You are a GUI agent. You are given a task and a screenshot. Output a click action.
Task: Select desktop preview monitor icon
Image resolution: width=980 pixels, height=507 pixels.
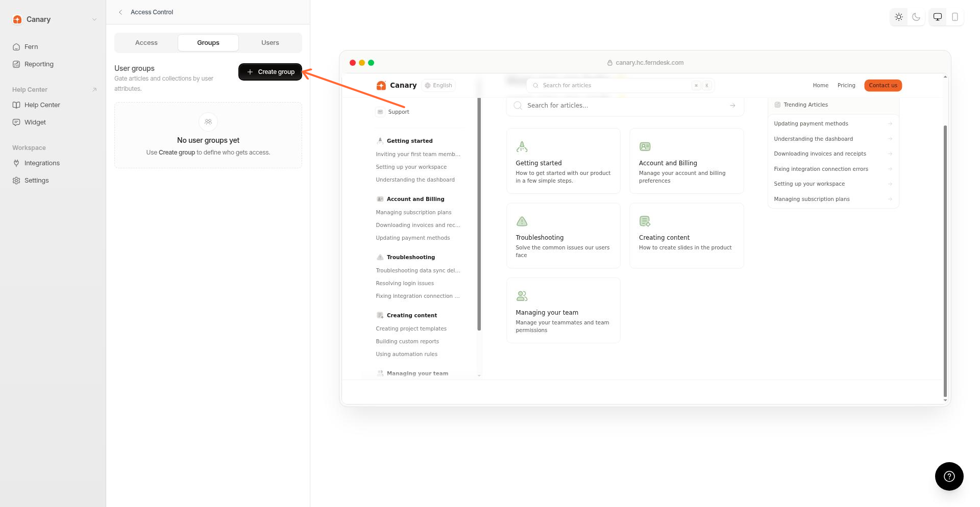coord(938,17)
